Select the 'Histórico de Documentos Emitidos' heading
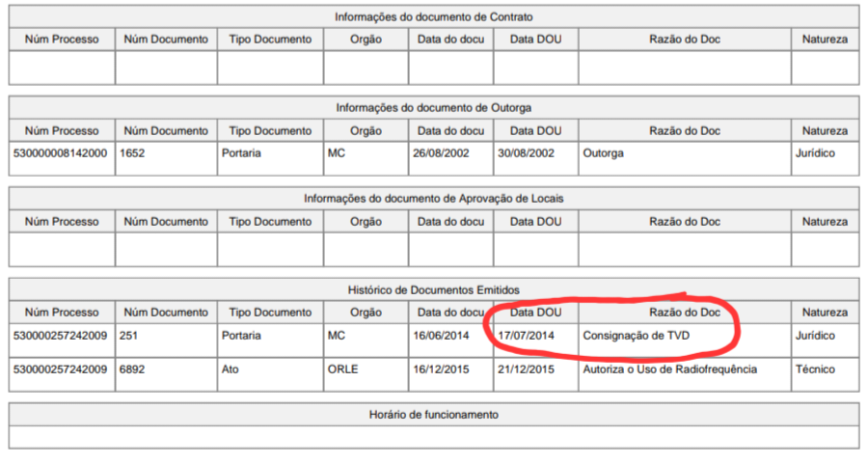Viewport: 868px width, 464px height. pyautogui.click(x=433, y=290)
